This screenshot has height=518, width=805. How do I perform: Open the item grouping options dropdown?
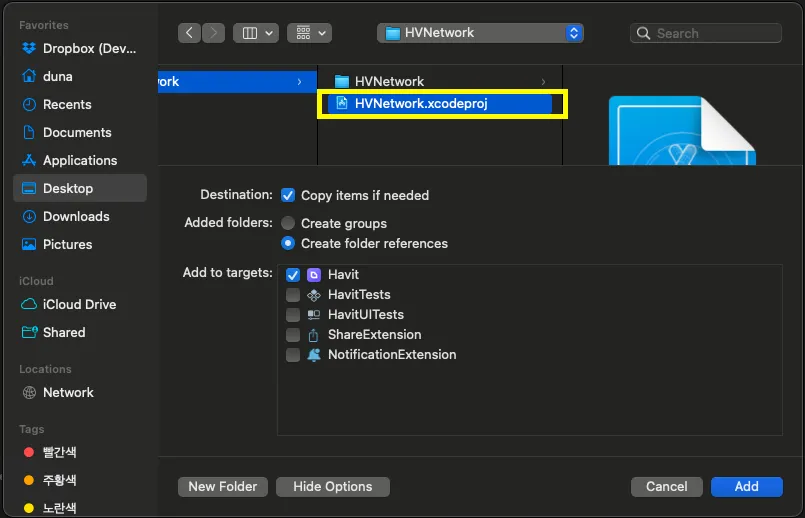click(x=309, y=33)
